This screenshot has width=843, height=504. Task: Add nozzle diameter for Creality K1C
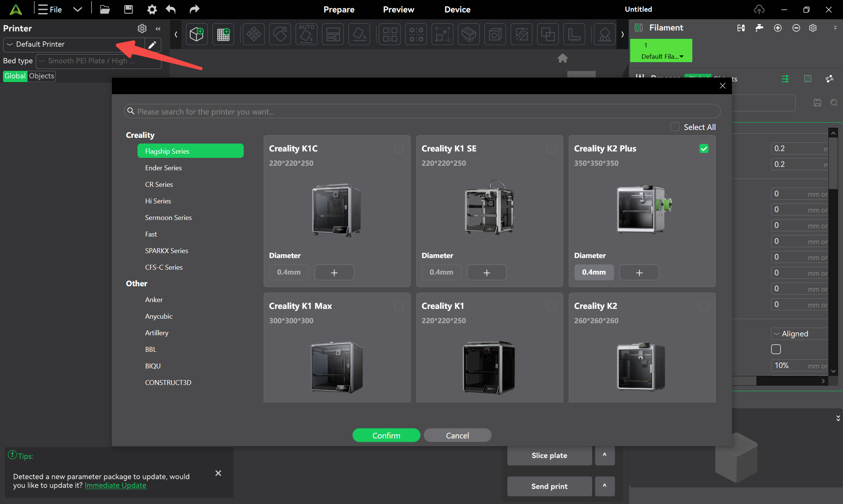(334, 272)
